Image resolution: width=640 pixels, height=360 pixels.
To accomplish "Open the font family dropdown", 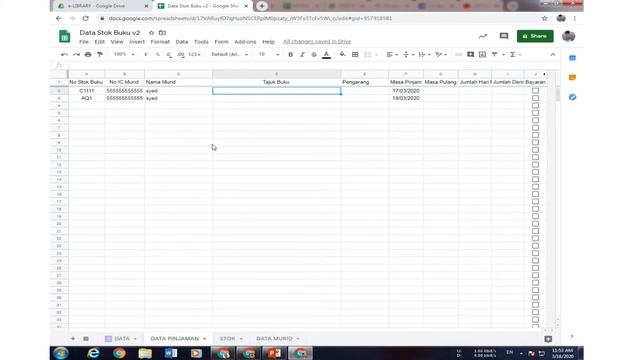I will coord(229,54).
